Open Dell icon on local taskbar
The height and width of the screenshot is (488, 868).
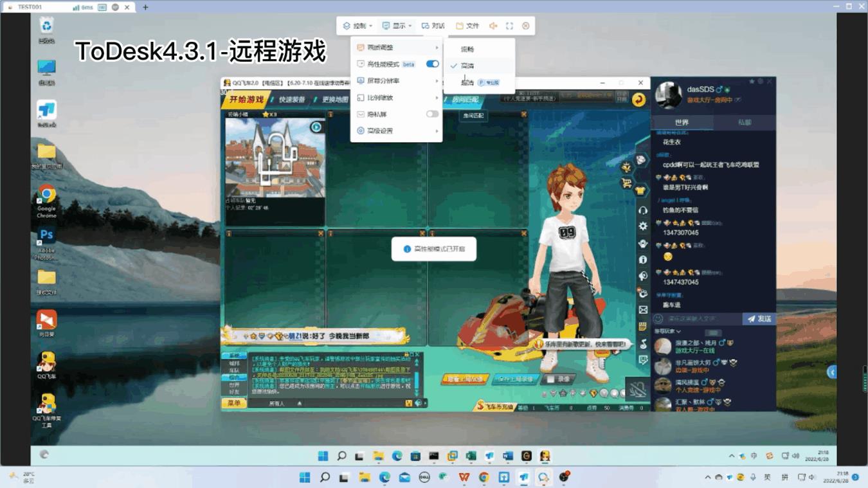424,477
